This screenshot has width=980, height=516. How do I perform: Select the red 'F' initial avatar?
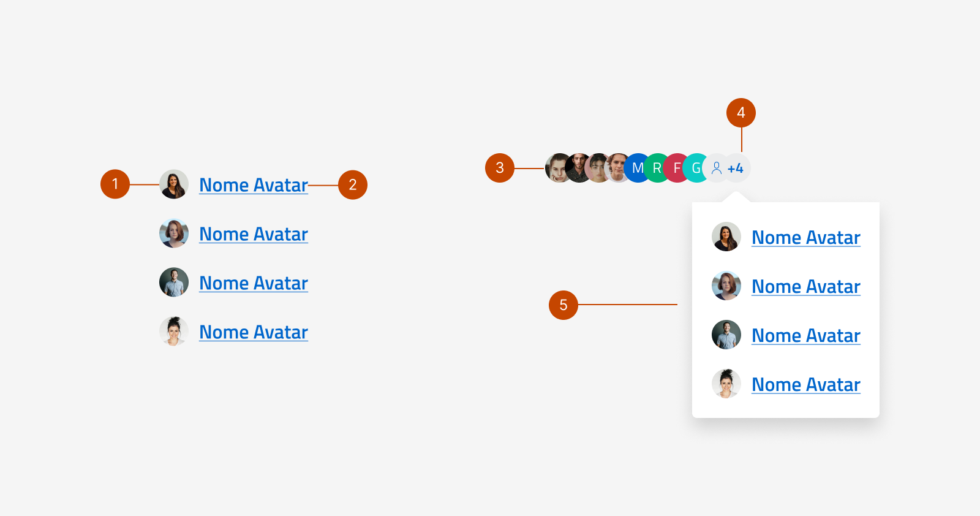coord(676,168)
